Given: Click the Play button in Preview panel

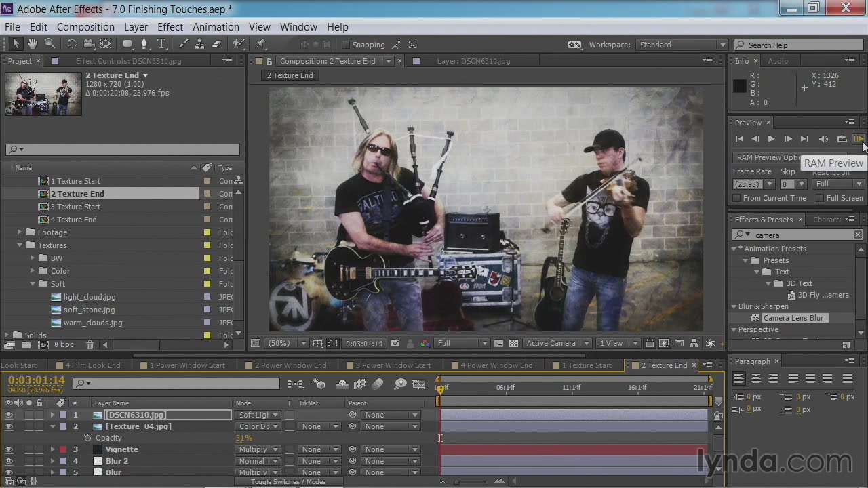Looking at the screenshot, I should tap(771, 139).
